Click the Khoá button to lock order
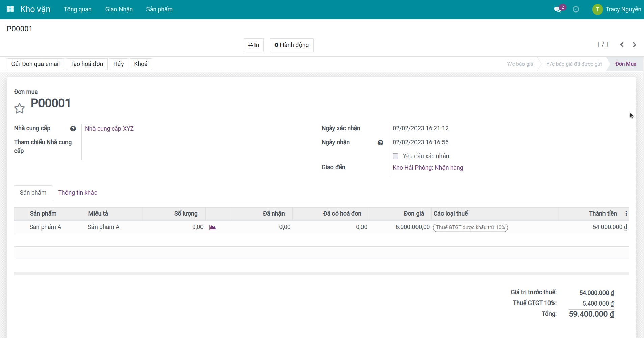This screenshot has height=338, width=644. (141, 64)
